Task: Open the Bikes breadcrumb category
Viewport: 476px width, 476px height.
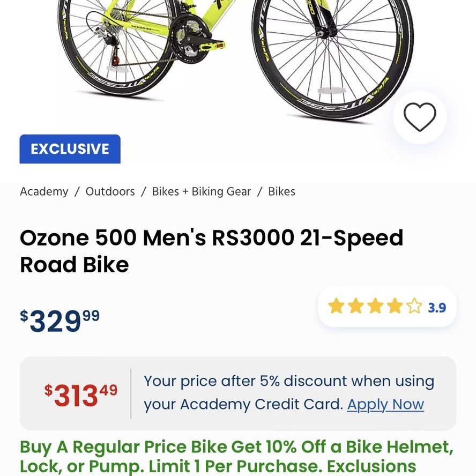Action: 281,191
